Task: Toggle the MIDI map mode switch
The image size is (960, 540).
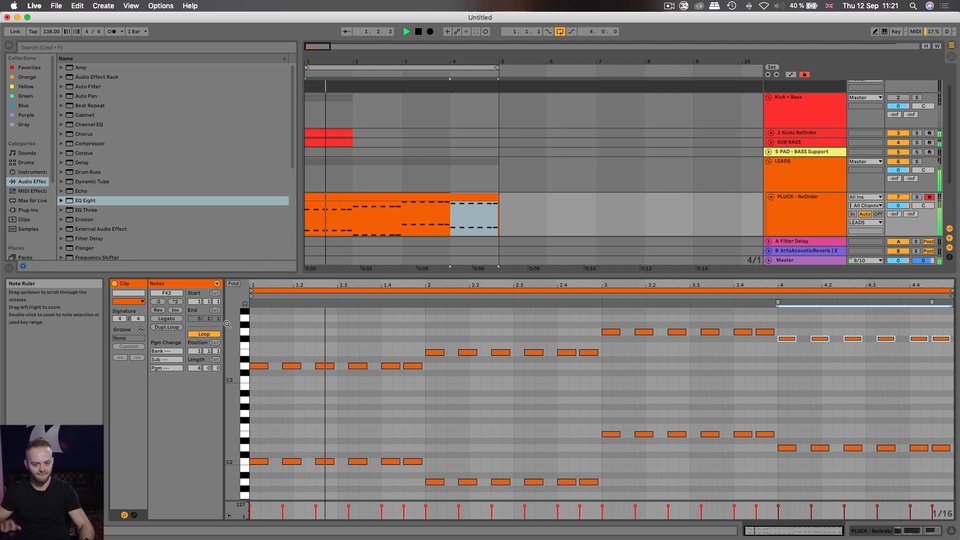Action: 915,31
